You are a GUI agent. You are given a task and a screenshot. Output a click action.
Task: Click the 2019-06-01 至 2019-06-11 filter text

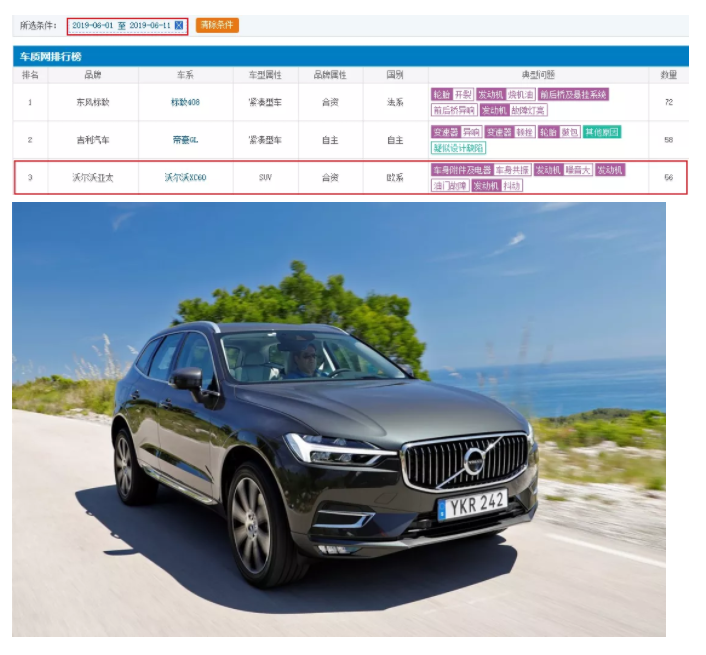coord(122,25)
